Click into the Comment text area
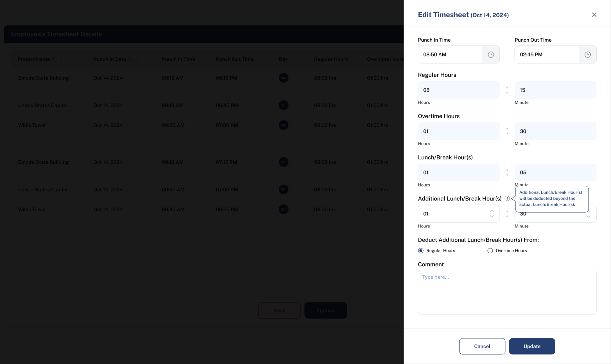 click(507, 292)
